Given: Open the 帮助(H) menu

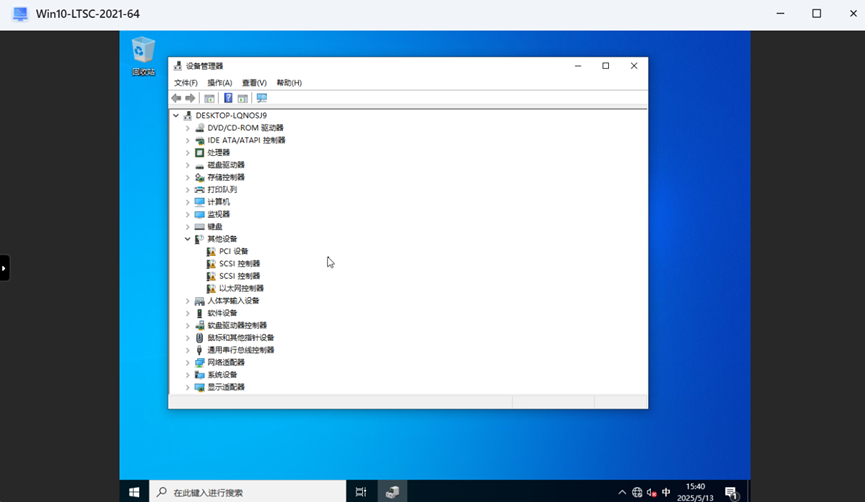Looking at the screenshot, I should [289, 83].
